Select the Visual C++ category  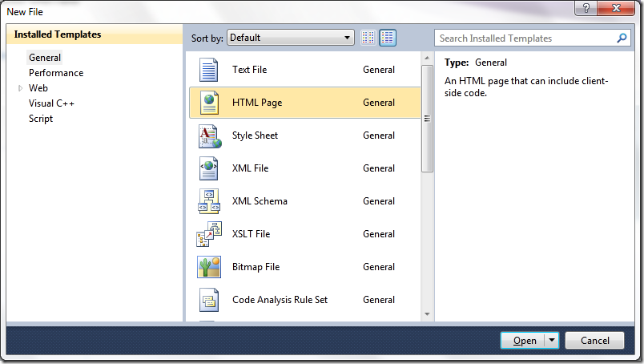52,103
